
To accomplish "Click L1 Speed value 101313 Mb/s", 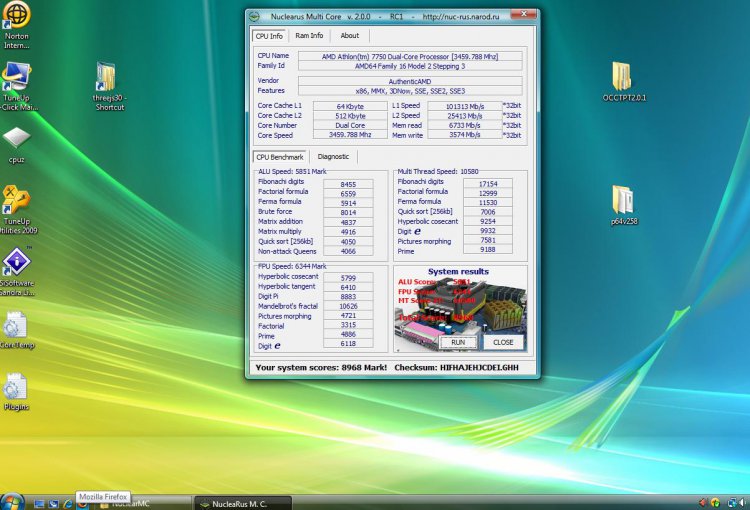I will coord(464,106).
